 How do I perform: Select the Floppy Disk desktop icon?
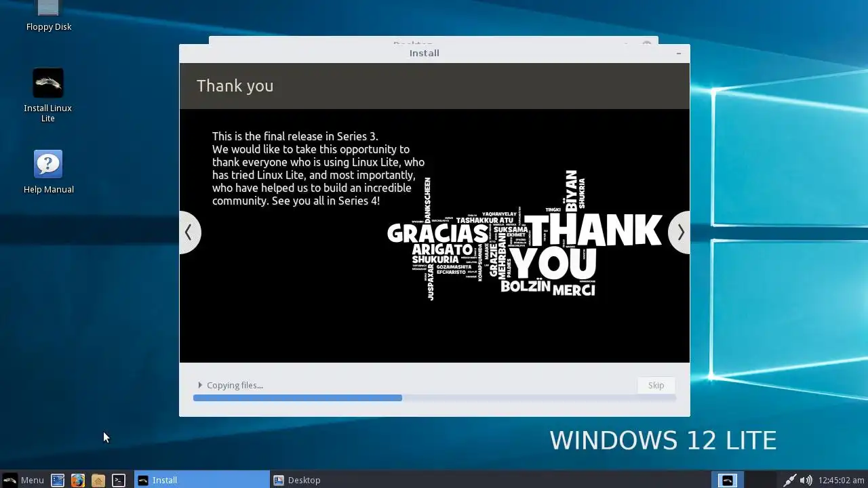[x=48, y=16]
